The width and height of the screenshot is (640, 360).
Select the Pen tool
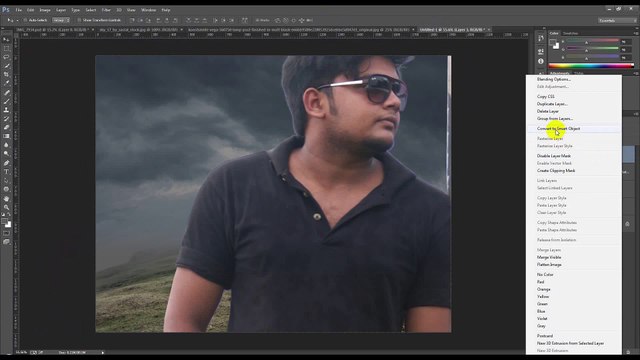coord(6,163)
